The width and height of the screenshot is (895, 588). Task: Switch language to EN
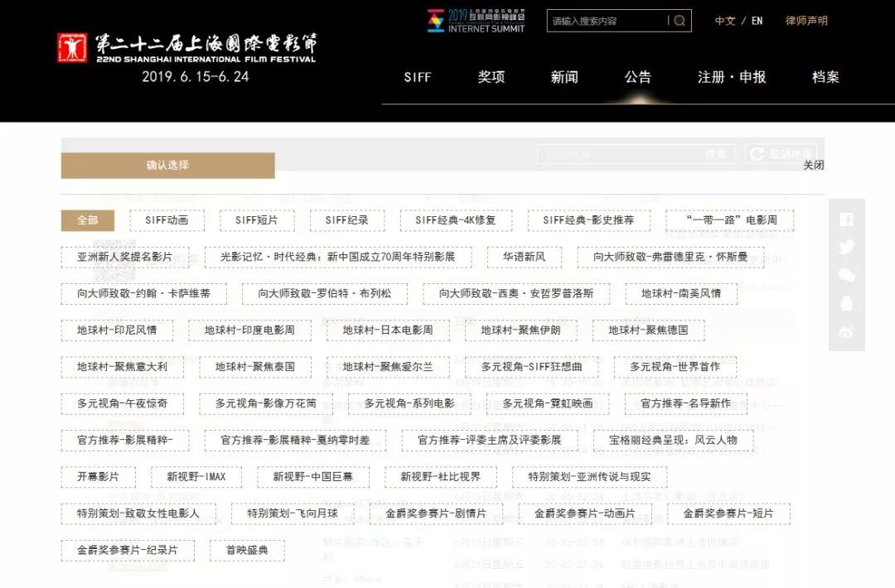[x=757, y=21]
